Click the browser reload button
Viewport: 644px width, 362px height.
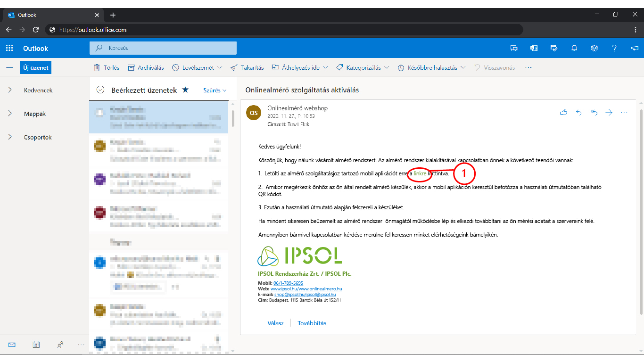(36, 30)
